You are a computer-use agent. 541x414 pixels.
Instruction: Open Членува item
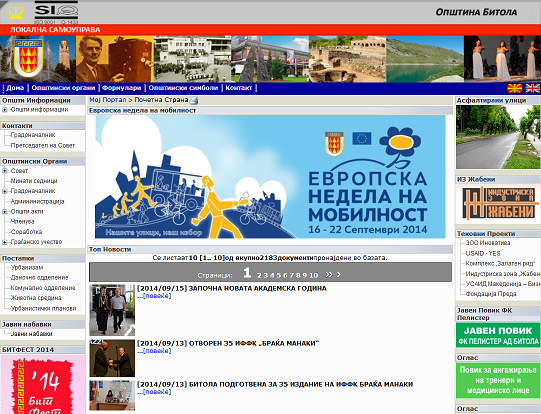coord(22,221)
